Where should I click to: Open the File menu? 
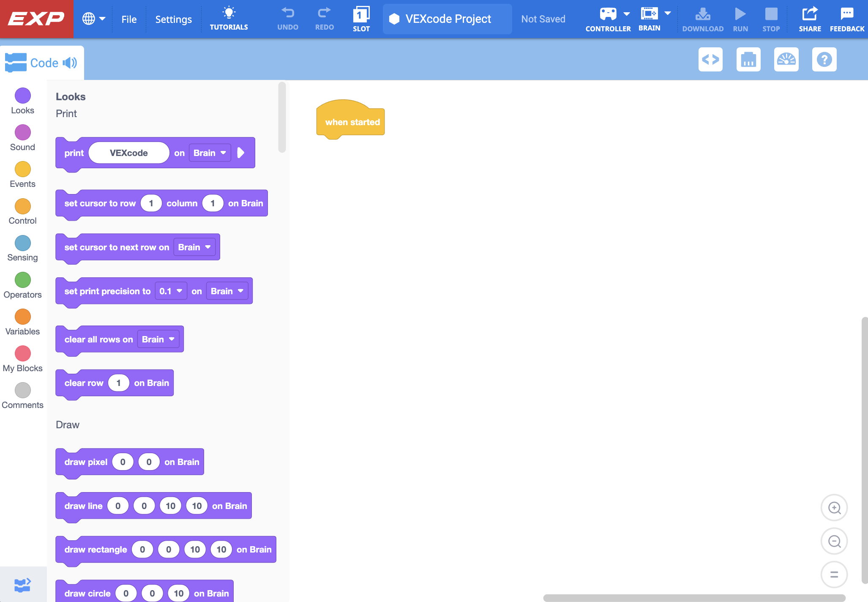click(129, 19)
